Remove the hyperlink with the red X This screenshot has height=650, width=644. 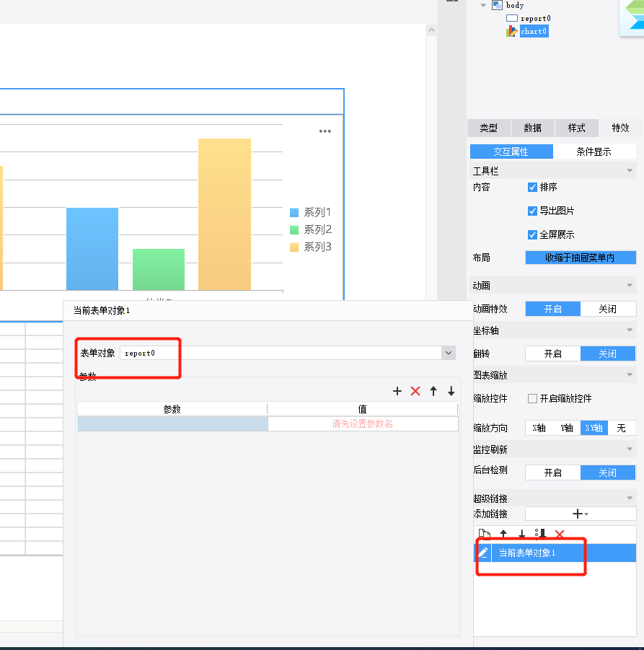coord(560,534)
